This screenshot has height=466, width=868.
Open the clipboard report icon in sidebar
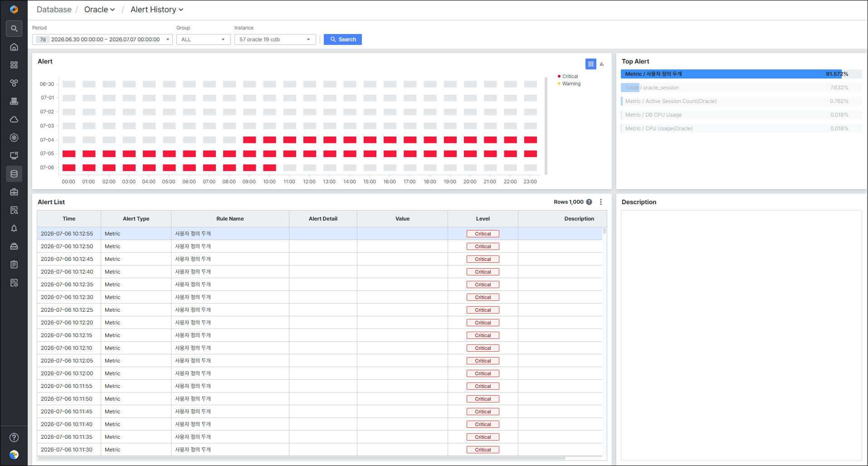click(14, 265)
